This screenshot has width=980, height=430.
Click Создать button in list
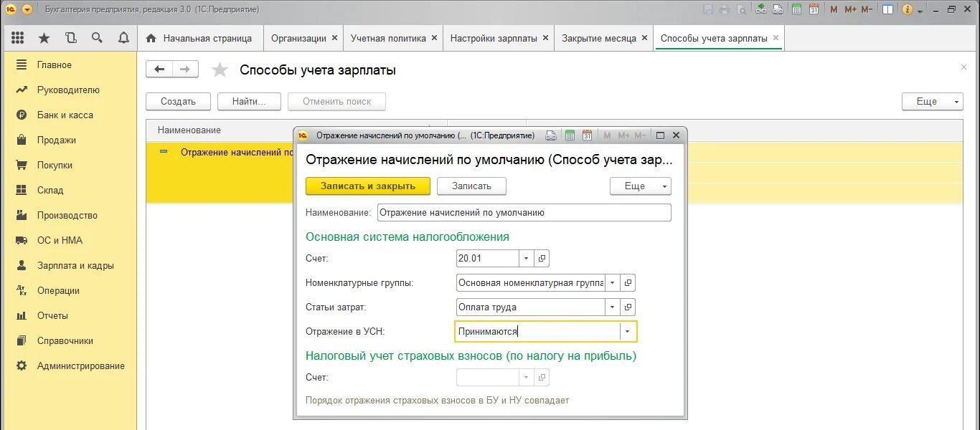click(x=178, y=101)
